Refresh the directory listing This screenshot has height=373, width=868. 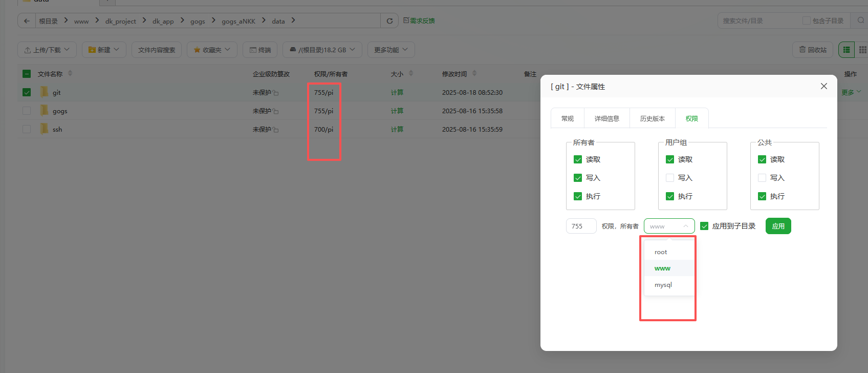[x=389, y=21]
